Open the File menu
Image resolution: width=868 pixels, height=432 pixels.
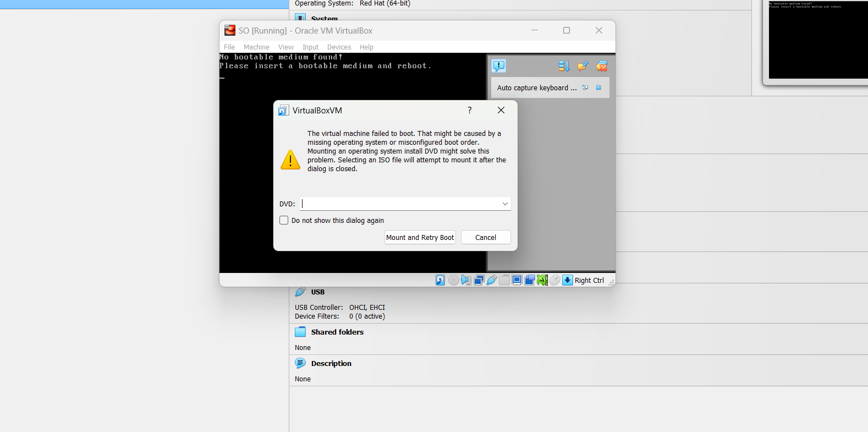(229, 47)
